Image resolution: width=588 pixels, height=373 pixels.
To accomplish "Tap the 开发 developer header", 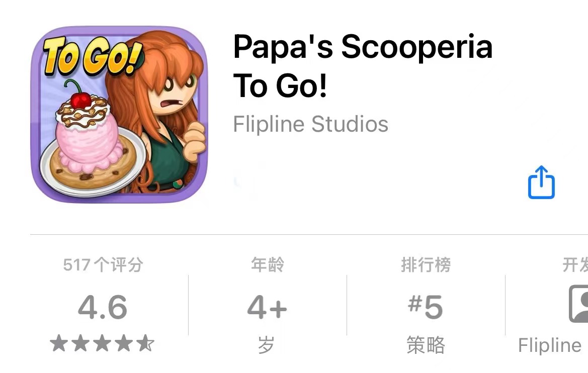I will [x=575, y=264].
